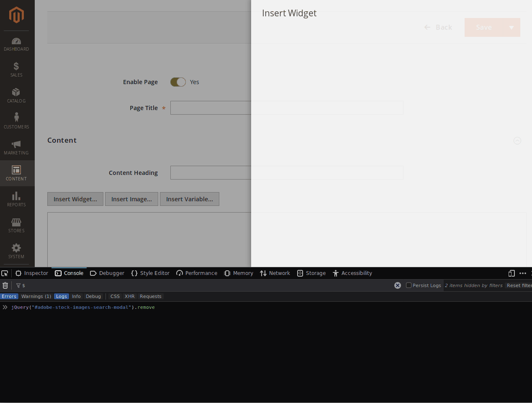Click the Insert Widget button
Image resolution: width=532 pixels, height=403 pixels.
(x=75, y=199)
